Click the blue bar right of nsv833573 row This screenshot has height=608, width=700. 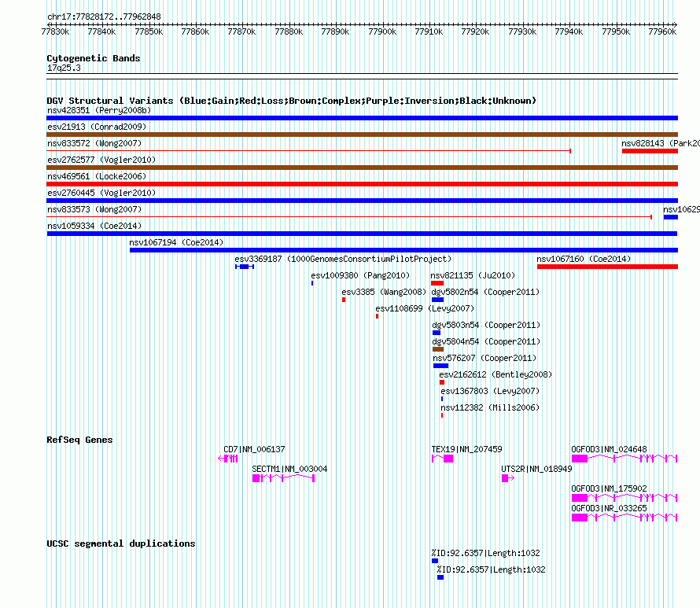coord(671,217)
